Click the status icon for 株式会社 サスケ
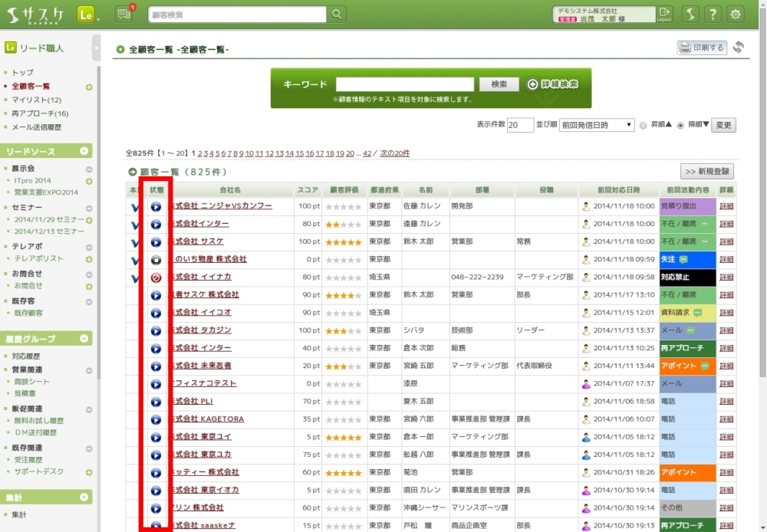Screen dimensions: 767x532 click(x=156, y=241)
